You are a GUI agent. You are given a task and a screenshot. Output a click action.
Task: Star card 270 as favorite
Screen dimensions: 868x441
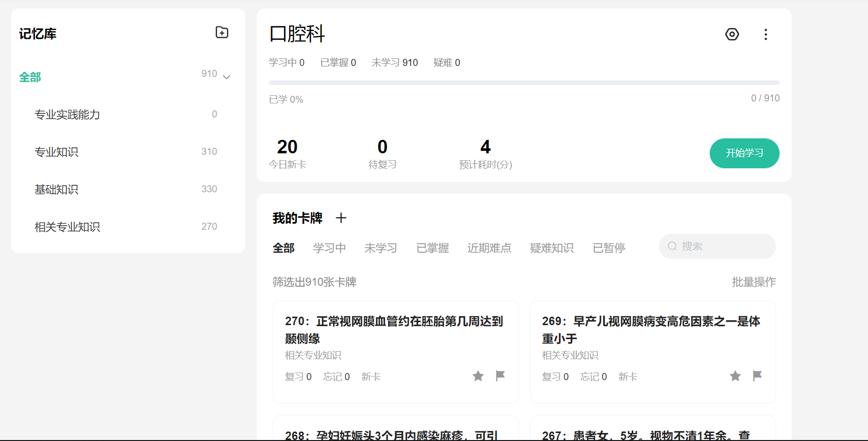478,376
